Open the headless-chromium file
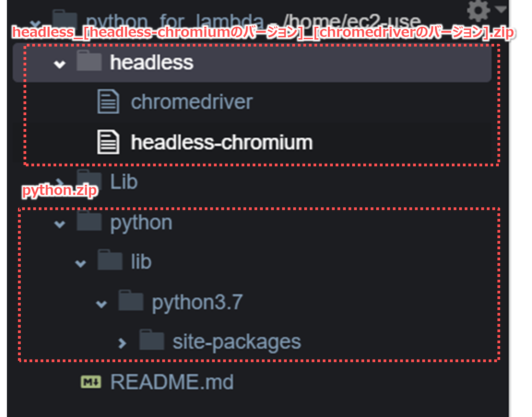 [221, 142]
